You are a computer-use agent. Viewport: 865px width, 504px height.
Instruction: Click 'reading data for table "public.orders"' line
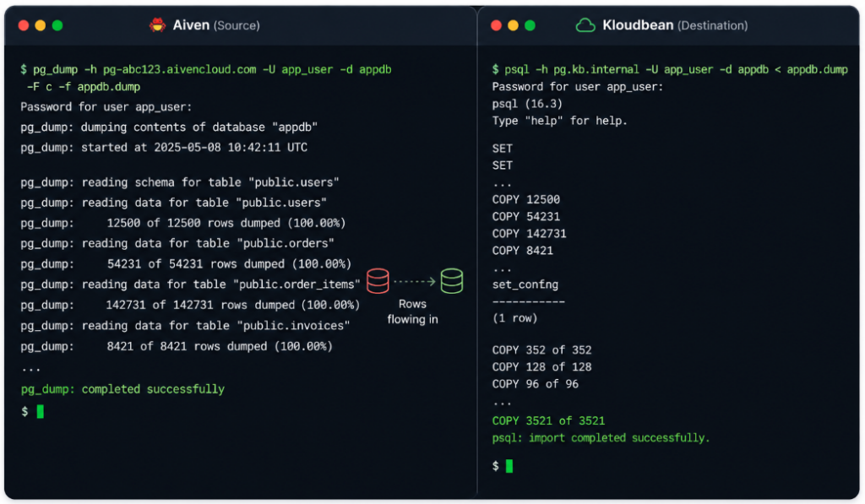click(x=177, y=244)
